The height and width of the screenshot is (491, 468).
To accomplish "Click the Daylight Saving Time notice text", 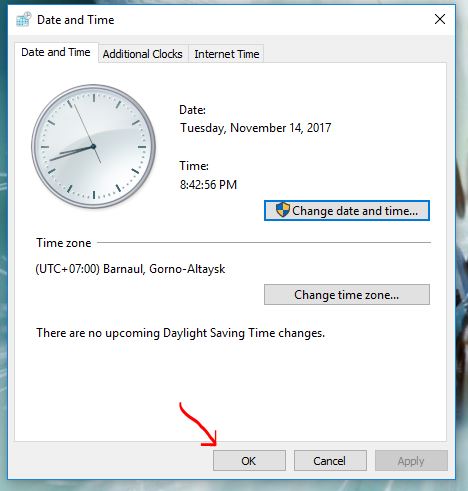I will click(180, 333).
